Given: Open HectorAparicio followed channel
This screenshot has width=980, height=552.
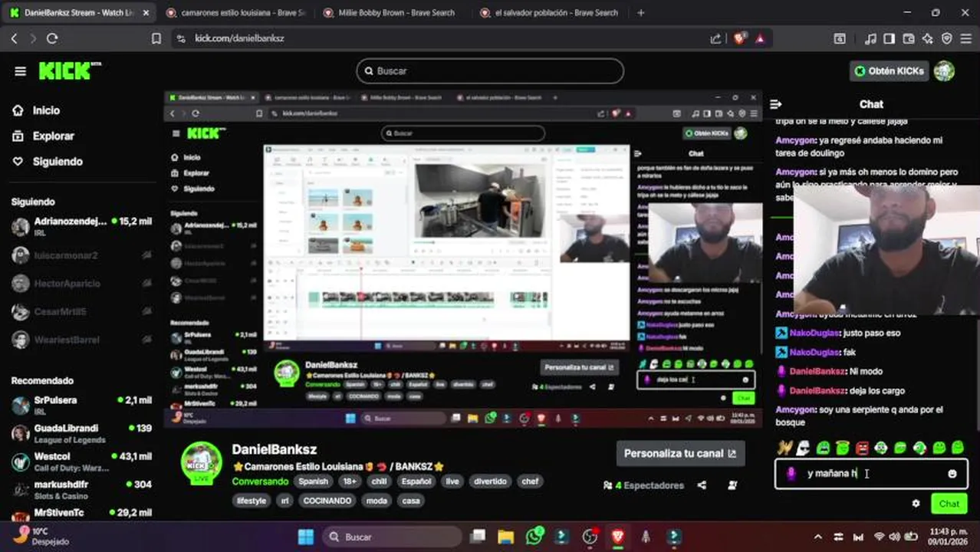Looking at the screenshot, I should pyautogui.click(x=81, y=284).
